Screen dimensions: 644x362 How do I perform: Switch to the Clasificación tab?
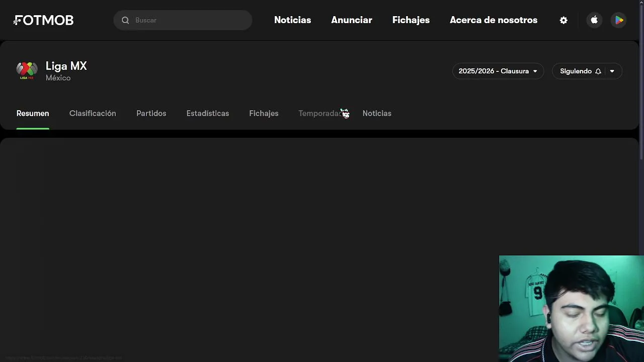[x=93, y=114]
